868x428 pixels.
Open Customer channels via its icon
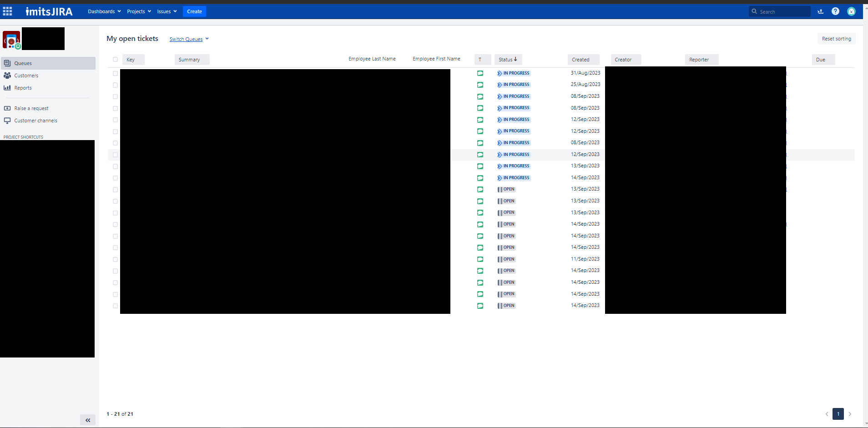(7, 121)
